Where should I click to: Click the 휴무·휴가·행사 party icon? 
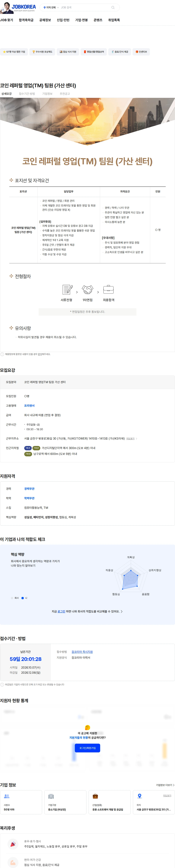13,844
